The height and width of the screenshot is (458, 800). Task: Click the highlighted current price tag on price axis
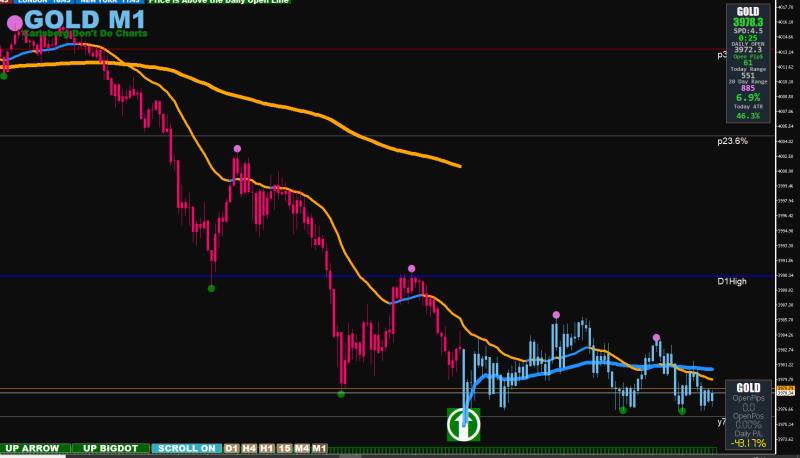click(x=786, y=391)
